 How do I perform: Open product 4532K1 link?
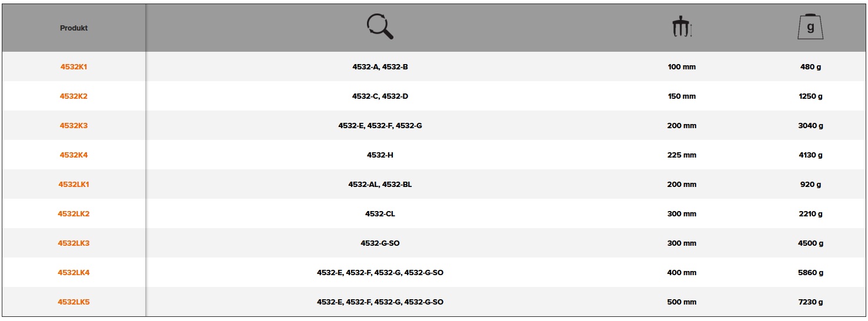point(74,67)
